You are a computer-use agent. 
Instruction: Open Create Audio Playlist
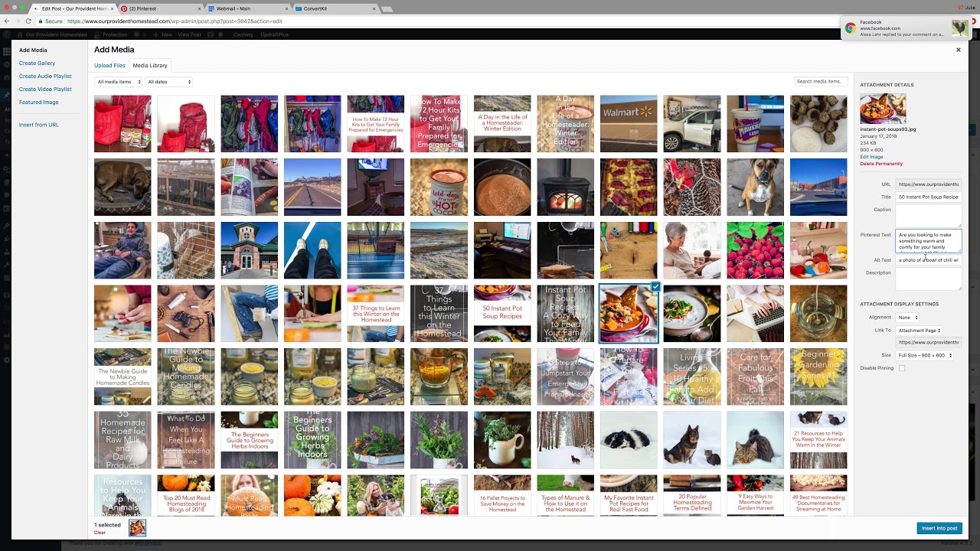(45, 77)
